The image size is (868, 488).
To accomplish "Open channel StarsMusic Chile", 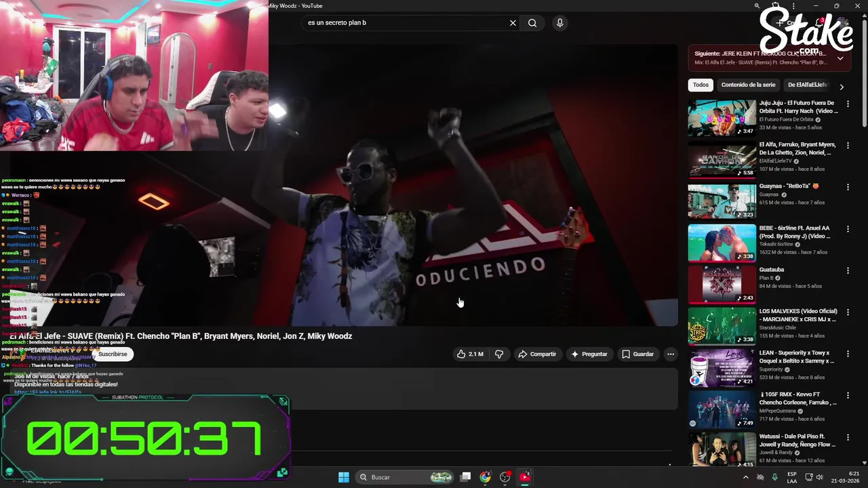I will (x=778, y=327).
